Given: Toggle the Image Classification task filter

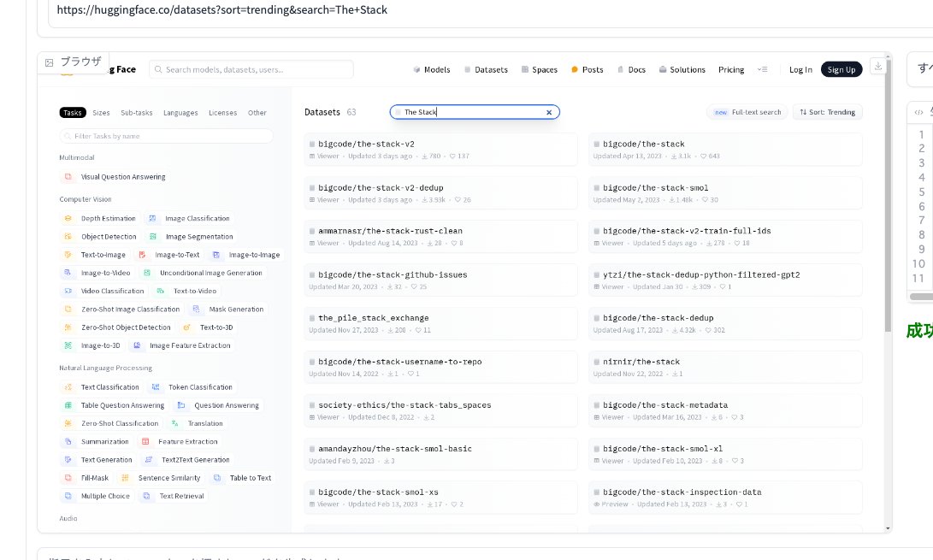Looking at the screenshot, I should coord(189,218).
